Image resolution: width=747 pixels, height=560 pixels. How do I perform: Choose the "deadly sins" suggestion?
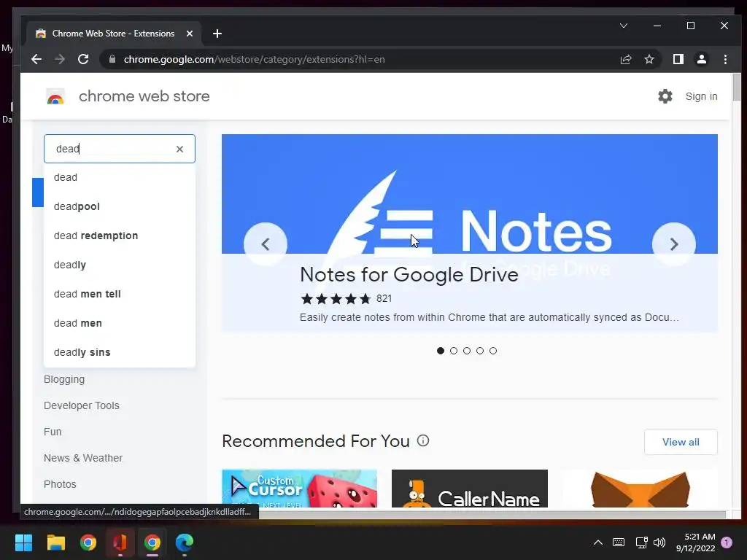120,352
